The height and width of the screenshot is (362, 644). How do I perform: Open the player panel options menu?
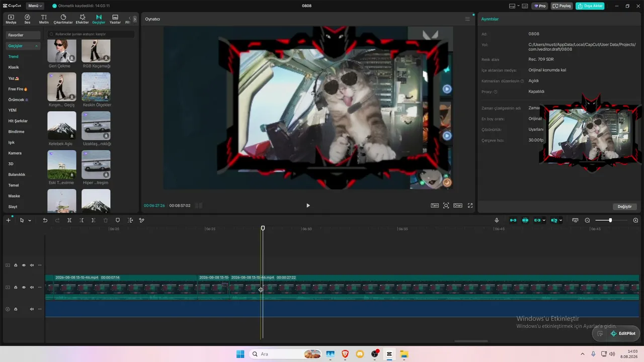pyautogui.click(x=467, y=19)
